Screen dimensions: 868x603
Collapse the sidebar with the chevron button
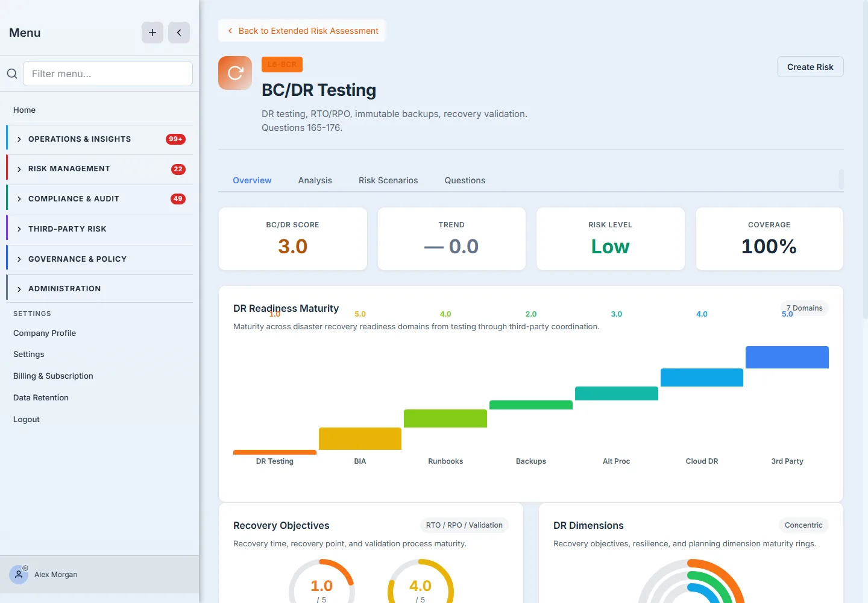tap(179, 33)
